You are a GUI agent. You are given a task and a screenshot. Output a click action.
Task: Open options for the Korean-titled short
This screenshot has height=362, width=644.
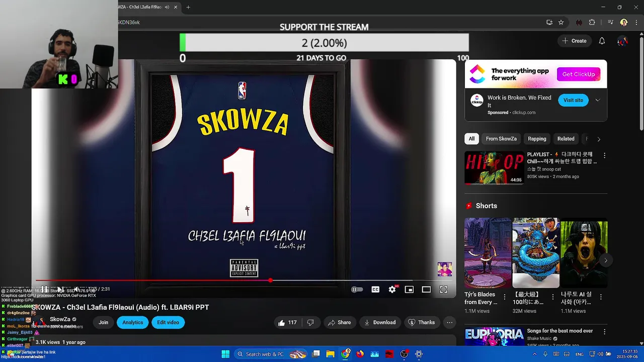(600, 297)
